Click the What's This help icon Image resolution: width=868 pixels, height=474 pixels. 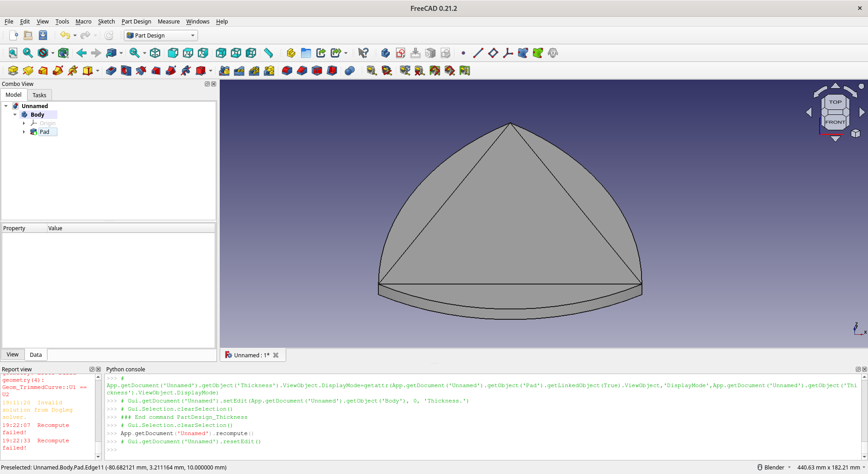[x=363, y=53]
